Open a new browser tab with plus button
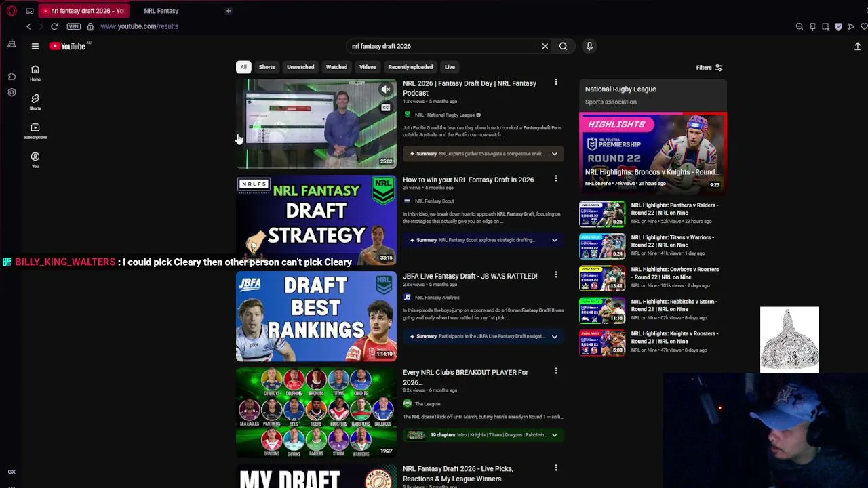Viewport: 868px width, 488px height. coord(229,11)
